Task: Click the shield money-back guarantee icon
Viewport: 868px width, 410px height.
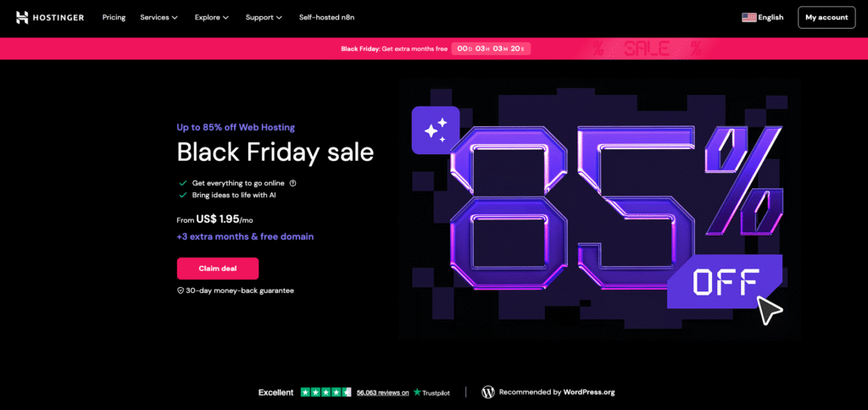Action: pos(181,290)
